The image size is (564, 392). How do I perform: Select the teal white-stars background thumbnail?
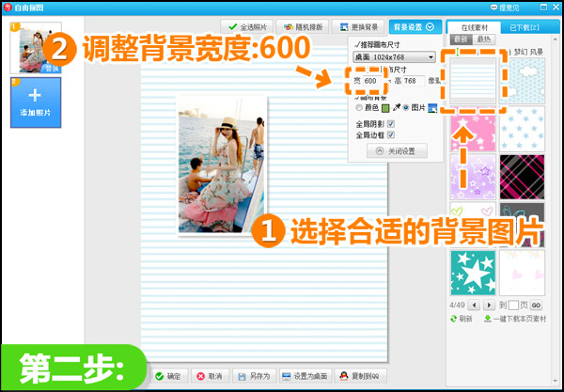coord(472,272)
